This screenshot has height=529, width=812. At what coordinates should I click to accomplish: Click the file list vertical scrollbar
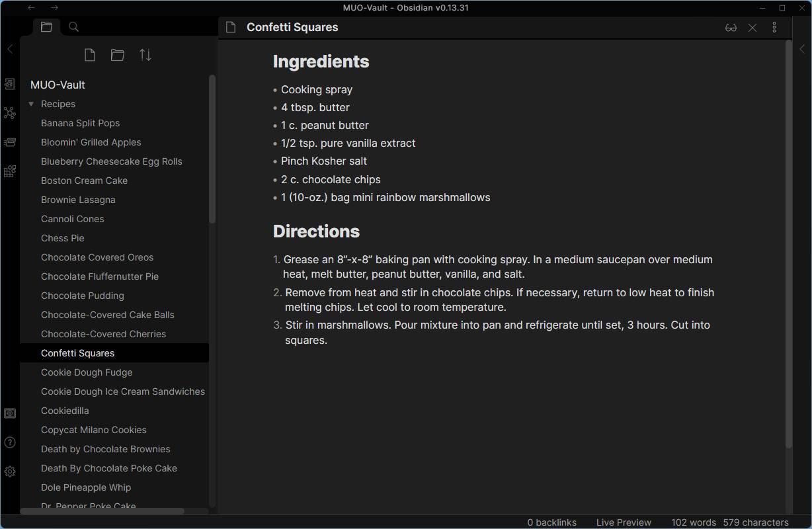[x=212, y=149]
